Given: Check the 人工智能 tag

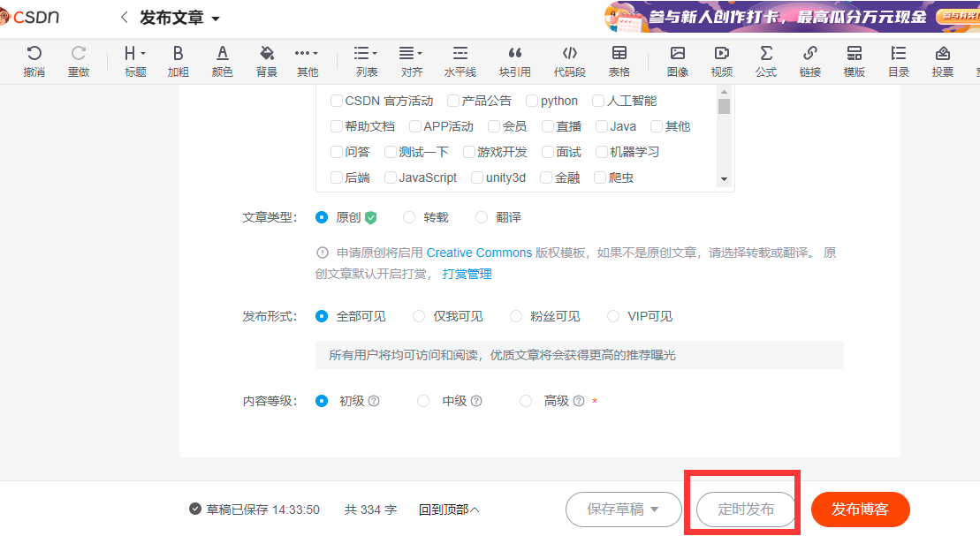Looking at the screenshot, I should coord(598,101).
